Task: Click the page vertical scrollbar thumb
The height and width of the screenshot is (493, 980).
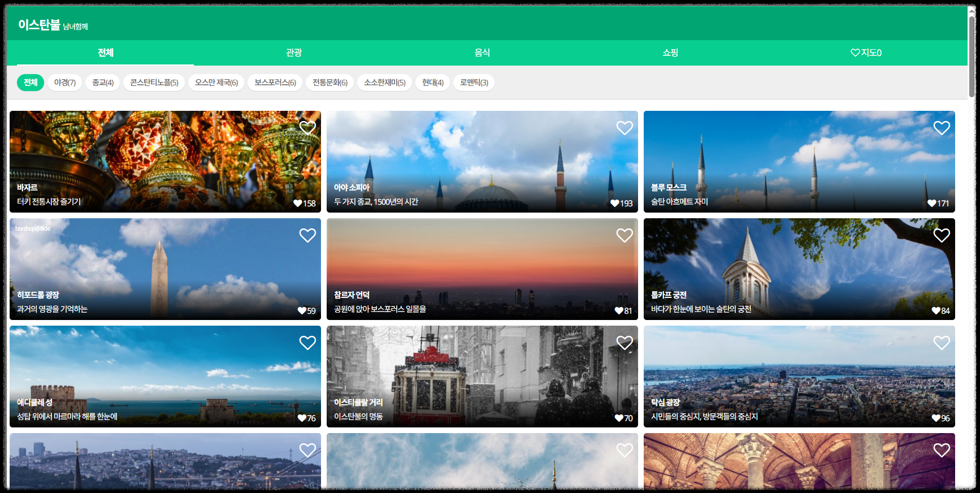Action: click(x=972, y=57)
